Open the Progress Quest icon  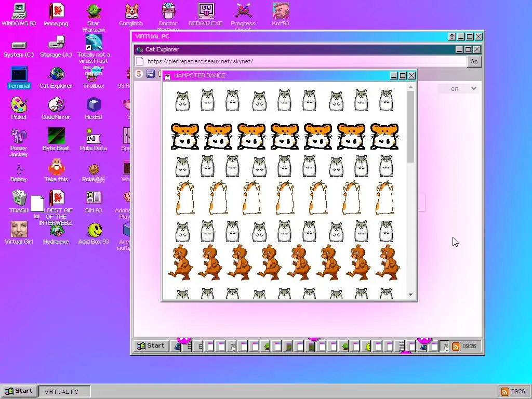[243, 11]
